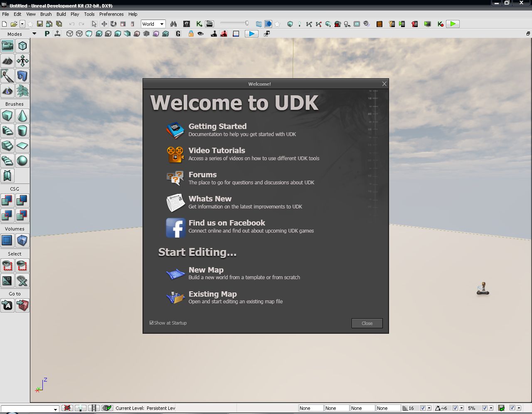Toggle the G game view icon
Image resolution: width=532 pixels, height=414 pixels.
[x=178, y=34]
